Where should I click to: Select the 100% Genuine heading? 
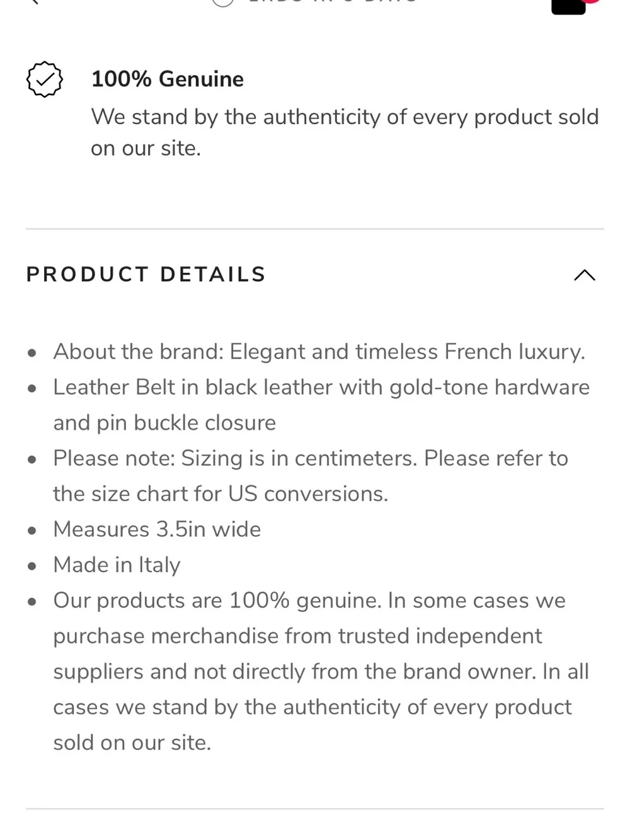168,79
